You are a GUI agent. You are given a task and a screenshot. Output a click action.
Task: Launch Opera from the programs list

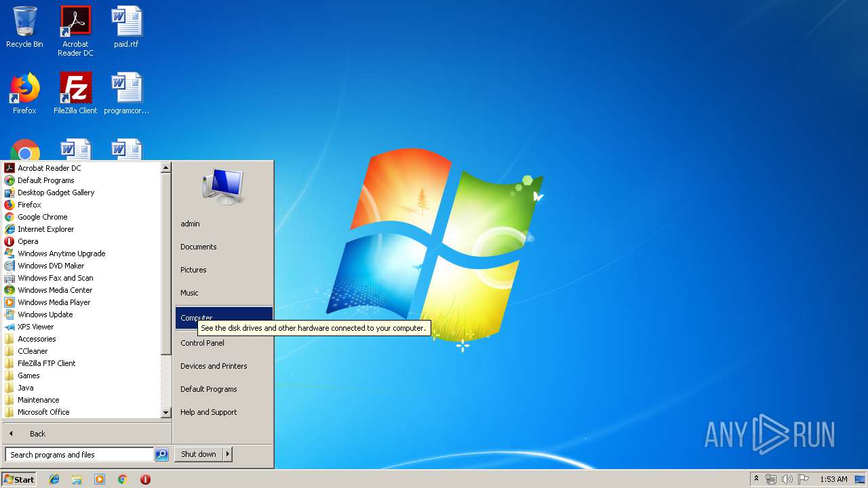[x=28, y=241]
